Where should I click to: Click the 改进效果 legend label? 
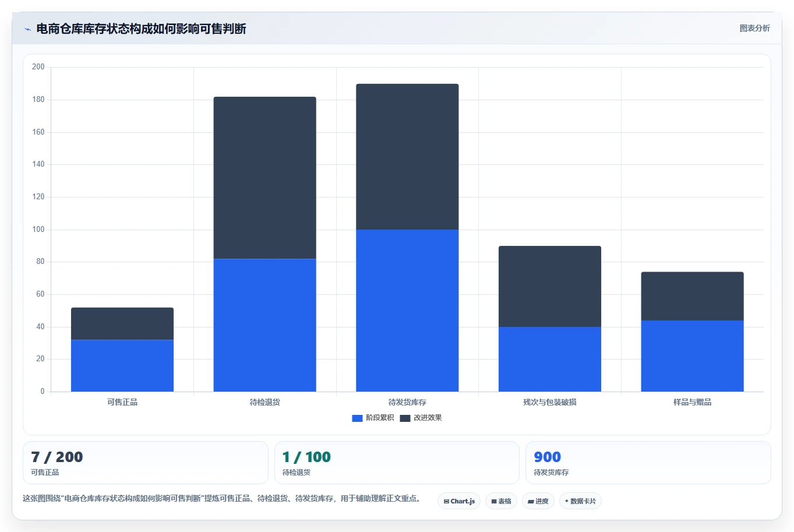[428, 418]
